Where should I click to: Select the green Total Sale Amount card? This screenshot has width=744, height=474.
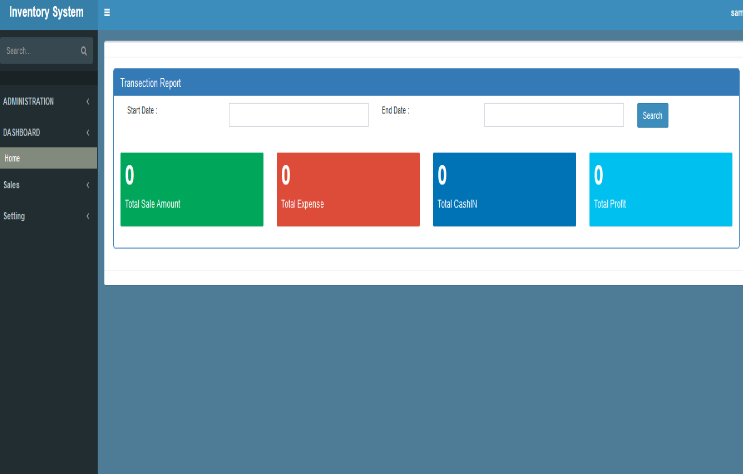pyautogui.click(x=191, y=189)
